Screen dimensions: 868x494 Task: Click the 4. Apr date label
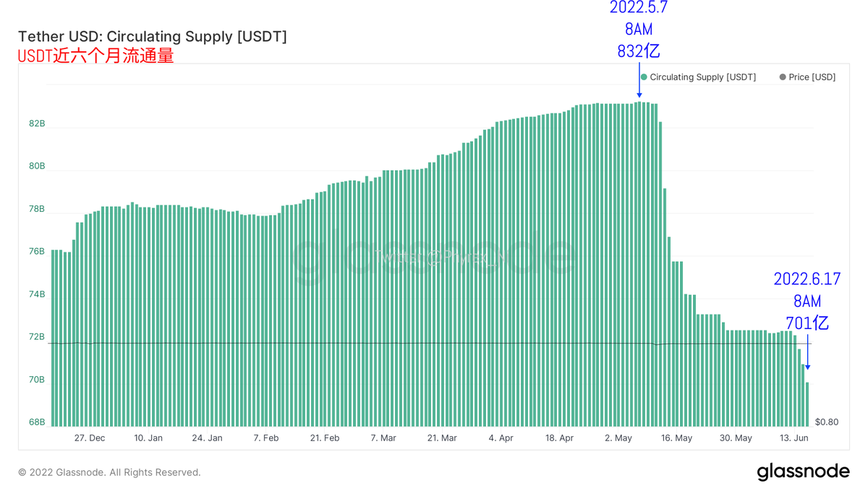point(501,438)
